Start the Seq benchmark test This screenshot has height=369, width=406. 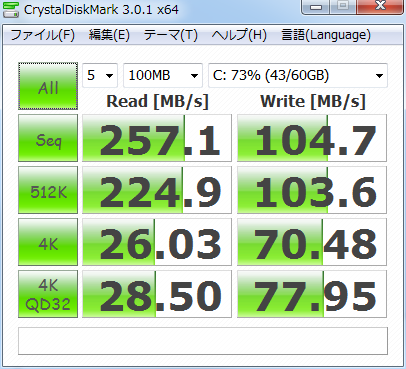click(x=48, y=138)
